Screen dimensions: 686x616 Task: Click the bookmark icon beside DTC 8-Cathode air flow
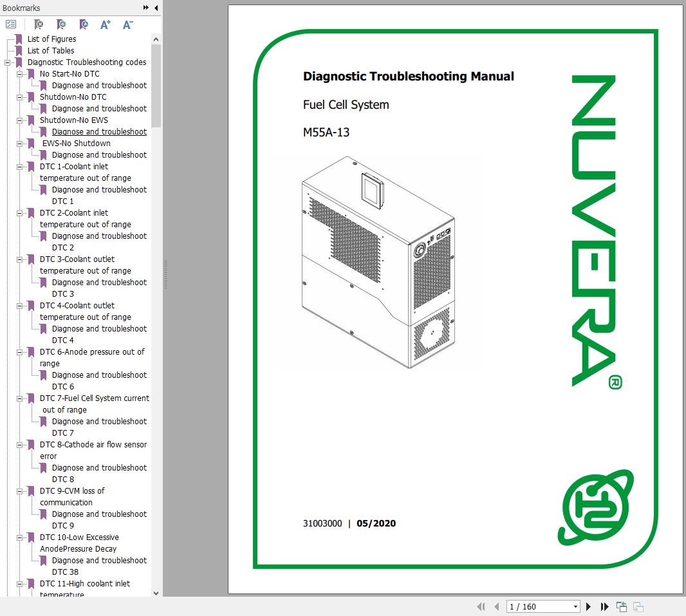click(31, 445)
